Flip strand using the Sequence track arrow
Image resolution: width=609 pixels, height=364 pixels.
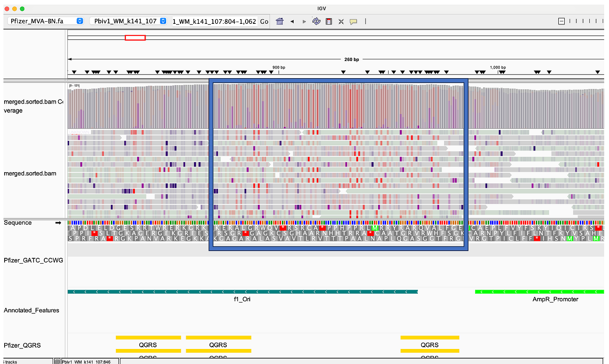(58, 223)
